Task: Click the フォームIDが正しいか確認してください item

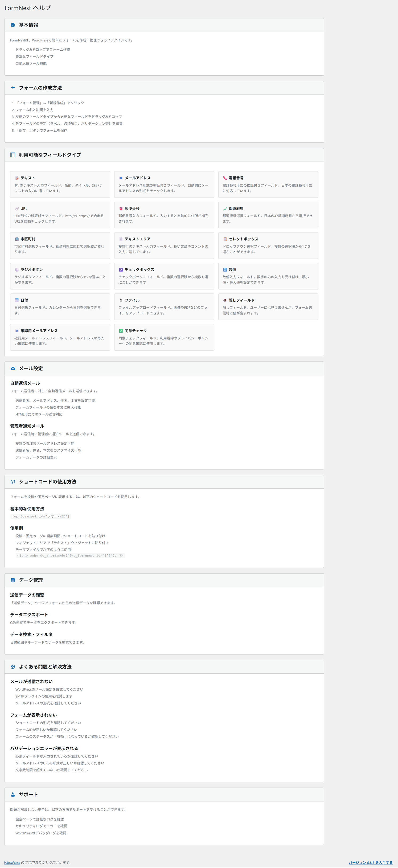Action: [x=47, y=730]
